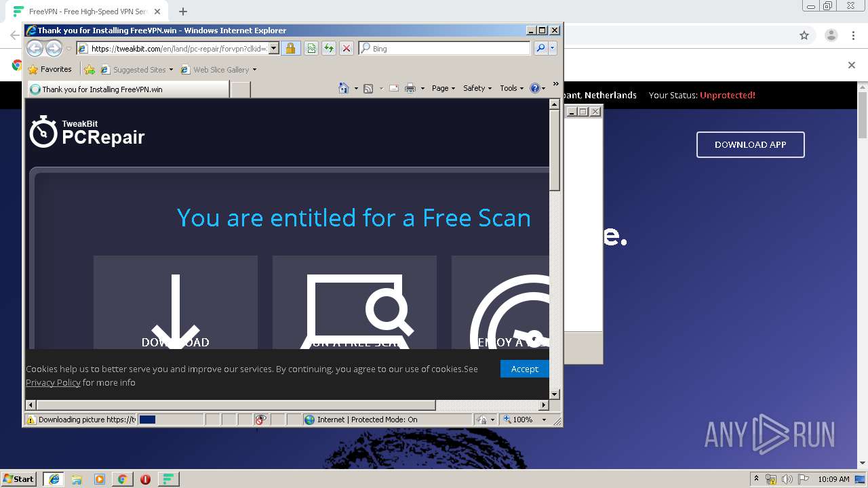Select the FreeVPN Chrome tab
Viewport: 868px width, 488px height.
point(88,12)
